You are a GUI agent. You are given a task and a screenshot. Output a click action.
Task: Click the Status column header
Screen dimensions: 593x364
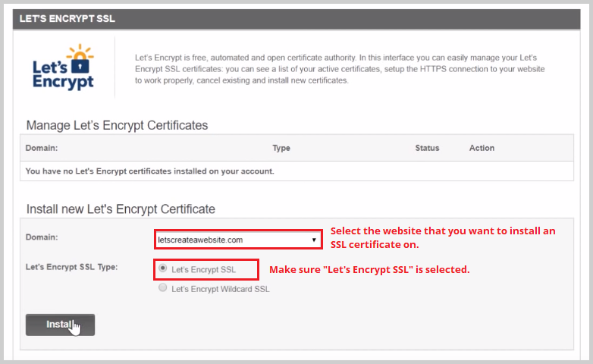(x=427, y=148)
